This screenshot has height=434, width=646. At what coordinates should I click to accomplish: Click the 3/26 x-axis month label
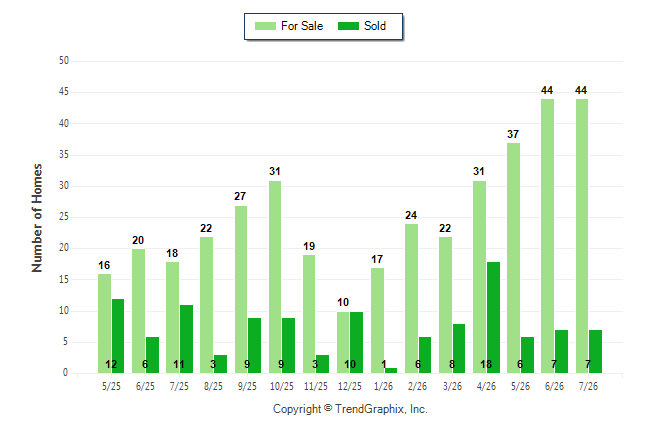click(452, 386)
